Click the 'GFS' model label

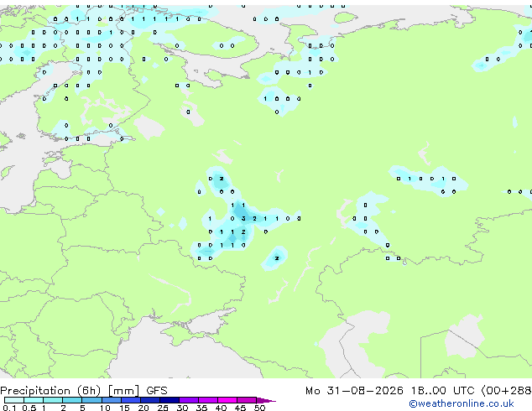pyautogui.click(x=157, y=391)
